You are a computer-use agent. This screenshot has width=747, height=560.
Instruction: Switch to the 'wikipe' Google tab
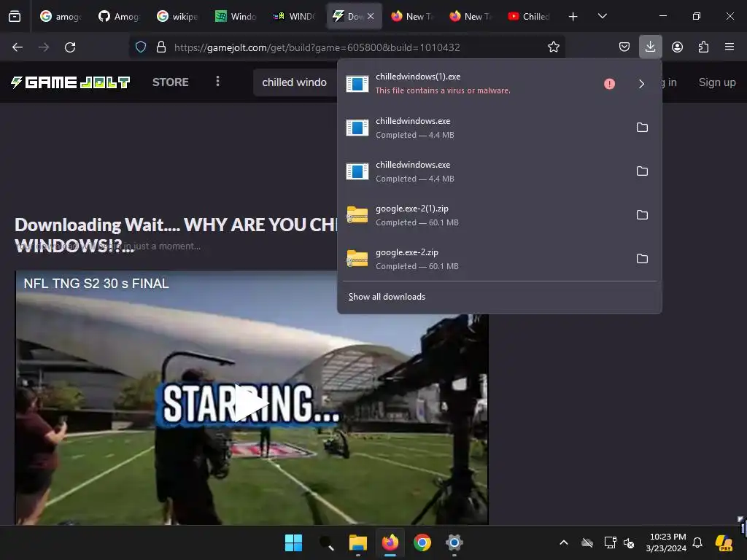178,17
